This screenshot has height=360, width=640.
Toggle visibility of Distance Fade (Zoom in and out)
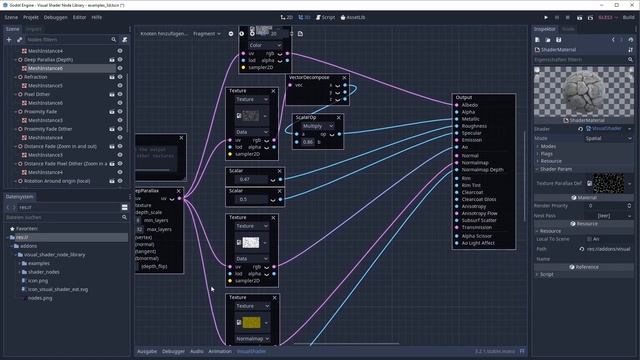120,146
